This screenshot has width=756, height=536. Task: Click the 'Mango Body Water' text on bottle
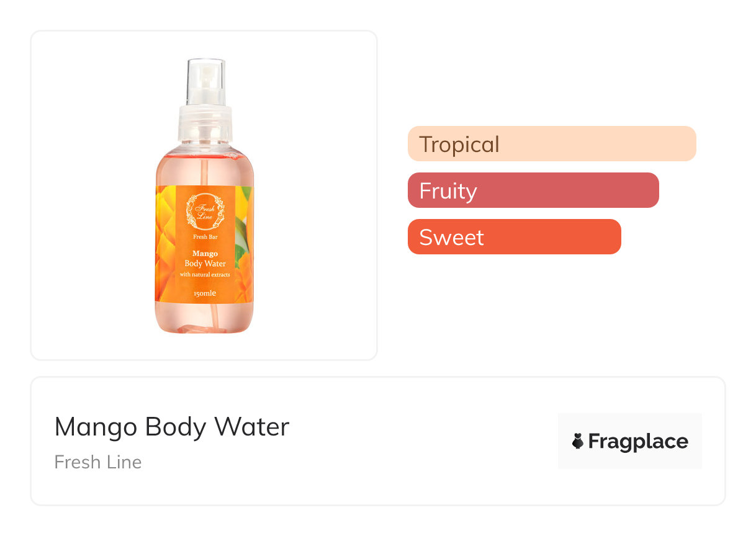coord(204,259)
